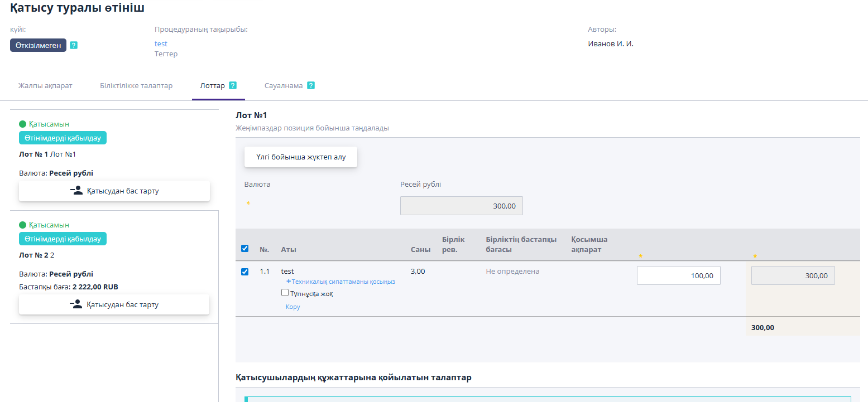Uncheck the row 1.1 checkbox
The width and height of the screenshot is (868, 402).
[244, 272]
